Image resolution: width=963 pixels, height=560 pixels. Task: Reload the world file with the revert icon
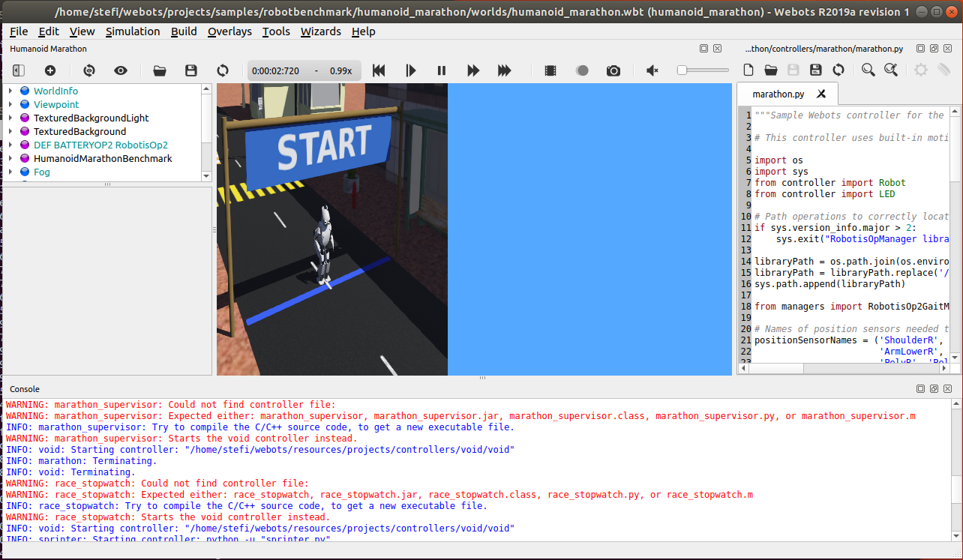coord(223,70)
